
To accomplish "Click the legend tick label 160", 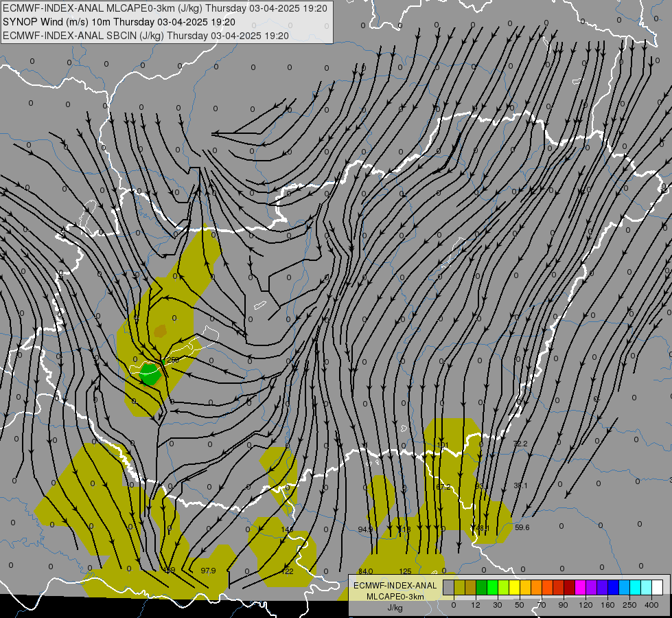I will (607, 605).
